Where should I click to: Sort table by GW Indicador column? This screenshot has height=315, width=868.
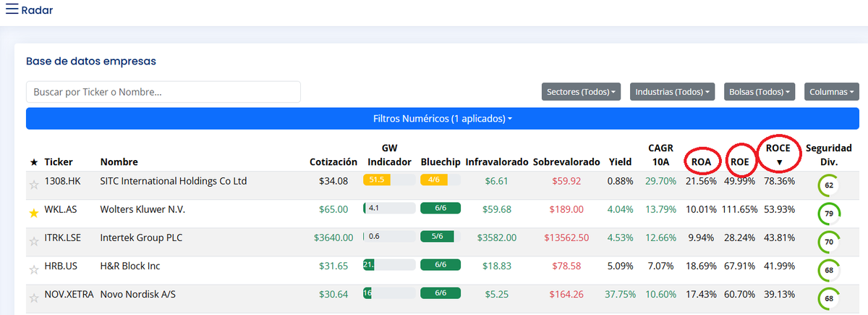click(390, 154)
